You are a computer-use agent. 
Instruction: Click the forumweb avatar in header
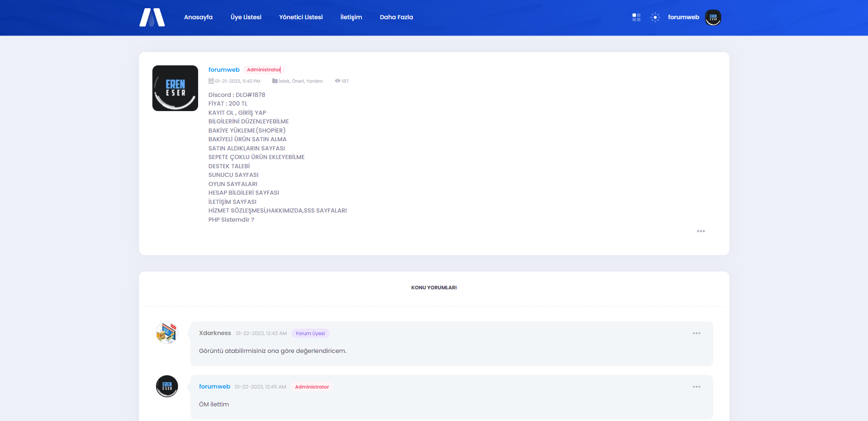point(713,17)
